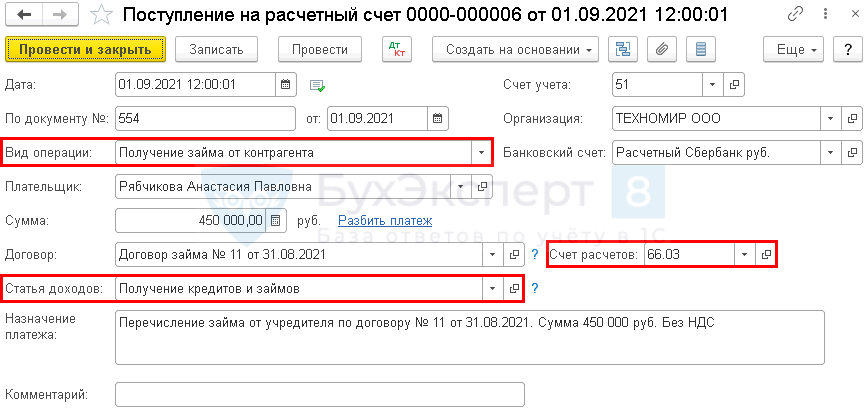Open calendar picker for the Дата field
The width and height of the screenshot is (866, 412).
(286, 85)
